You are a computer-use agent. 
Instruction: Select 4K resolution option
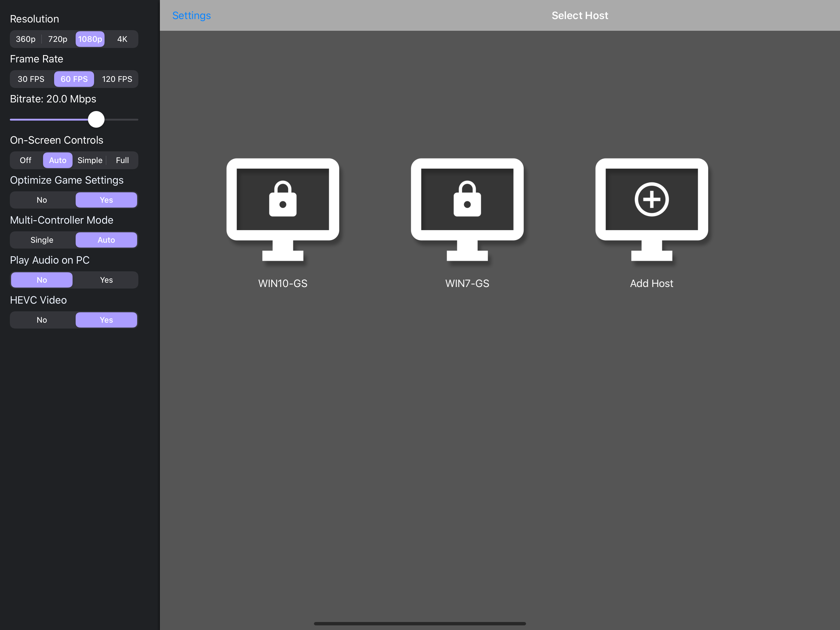pos(122,39)
